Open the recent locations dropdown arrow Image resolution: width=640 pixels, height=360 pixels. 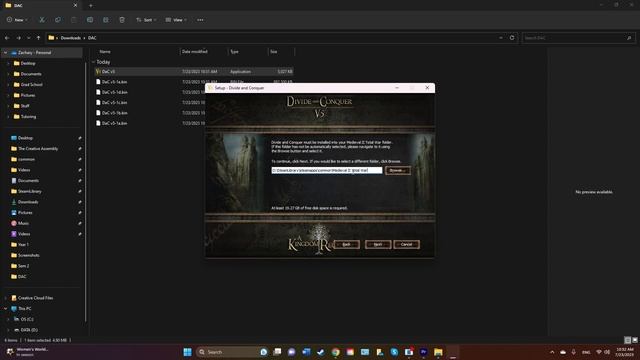pos(29,38)
